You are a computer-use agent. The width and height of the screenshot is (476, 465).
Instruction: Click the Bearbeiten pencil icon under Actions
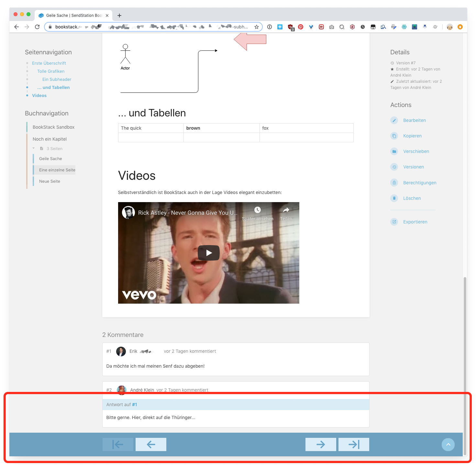pyautogui.click(x=394, y=120)
